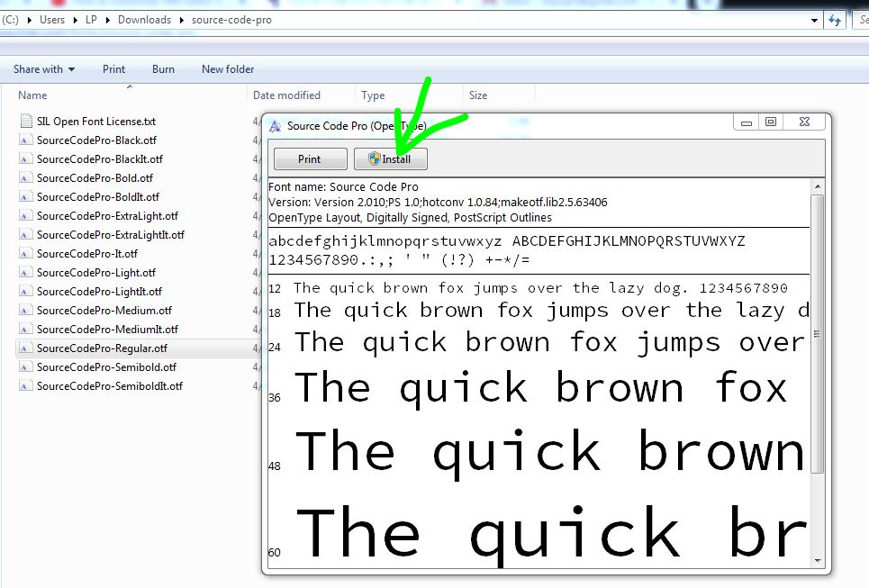Select SourceCodePro-Medium.otf font icon

click(24, 310)
